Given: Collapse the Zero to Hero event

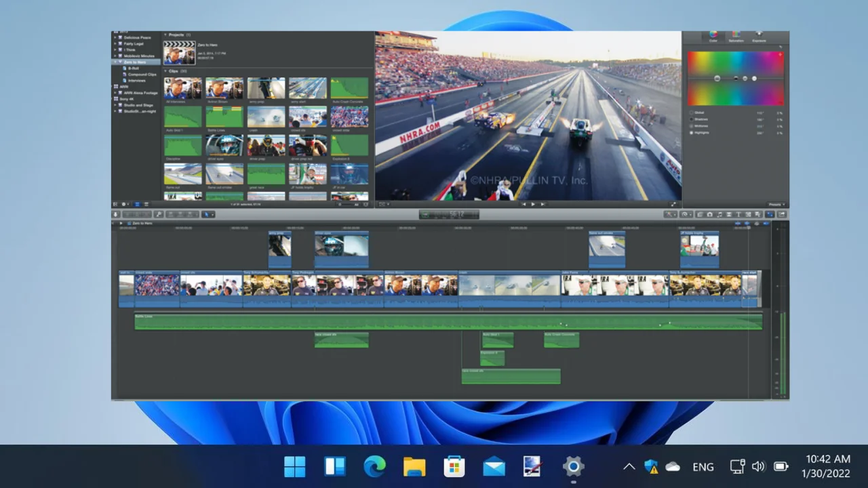Looking at the screenshot, I should (x=115, y=62).
